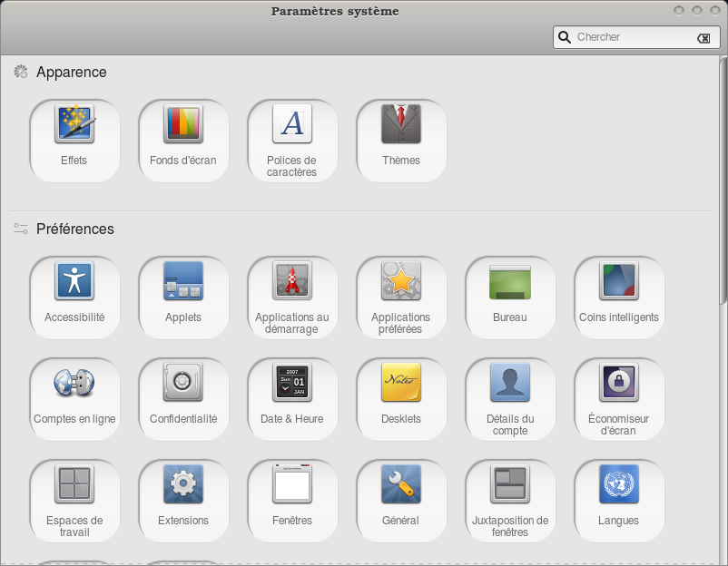Open Comptes en ligne
This screenshot has width=728, height=566.
pos(74,399)
